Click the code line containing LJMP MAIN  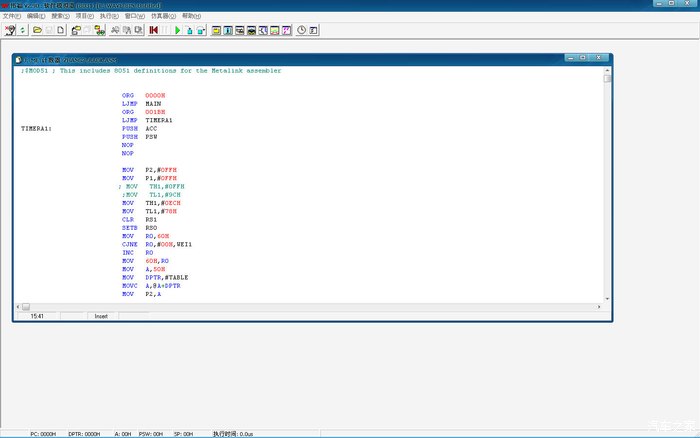142,103
